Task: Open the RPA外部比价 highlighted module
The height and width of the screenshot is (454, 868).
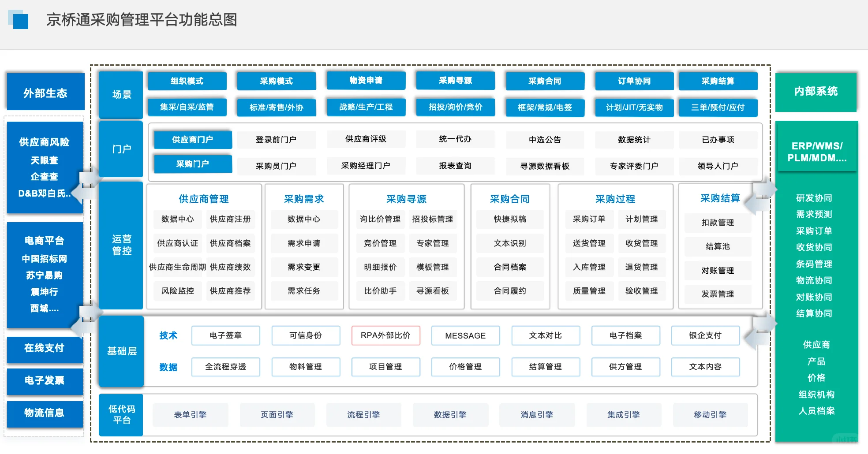Action: 385,335
